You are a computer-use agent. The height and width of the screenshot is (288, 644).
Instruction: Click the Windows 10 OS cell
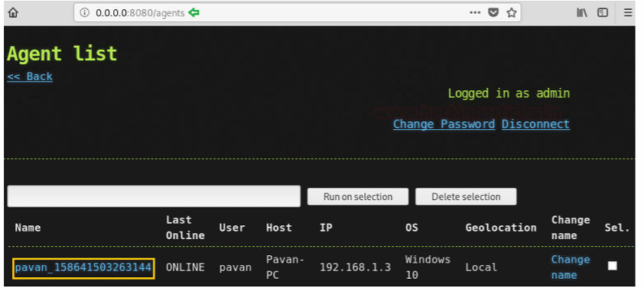(x=428, y=267)
